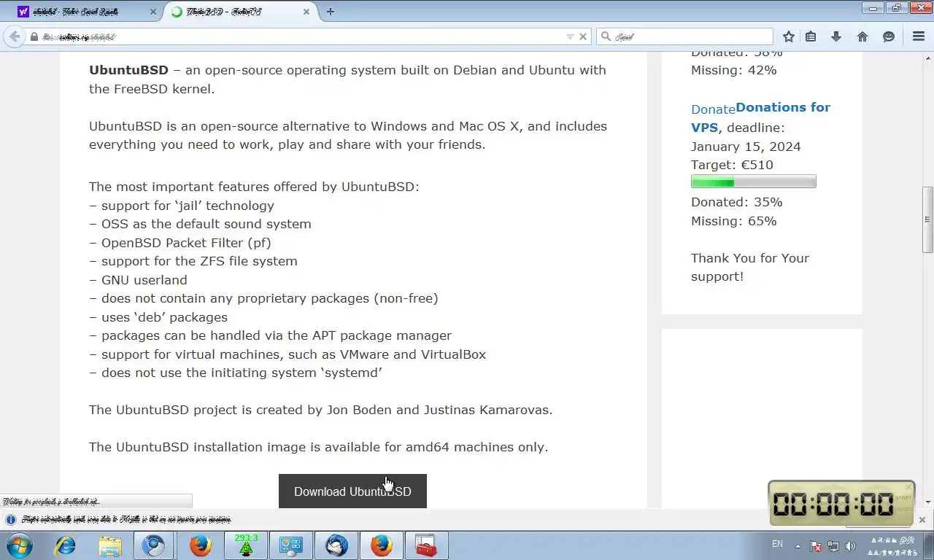The image size is (934, 560).
Task: Open the red toolbox taskbar icon
Action: pyautogui.click(x=426, y=545)
